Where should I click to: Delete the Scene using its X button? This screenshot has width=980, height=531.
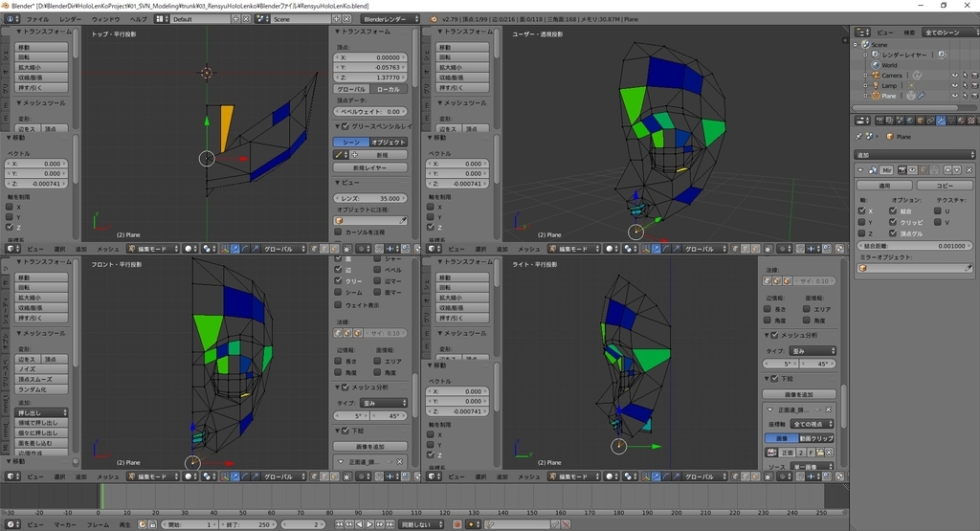tap(346, 19)
